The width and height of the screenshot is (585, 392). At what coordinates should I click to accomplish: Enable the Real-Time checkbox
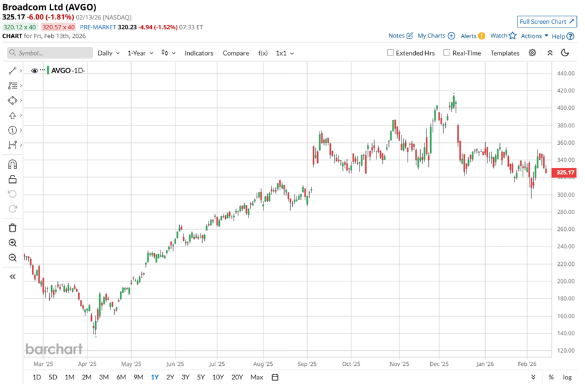coord(446,52)
